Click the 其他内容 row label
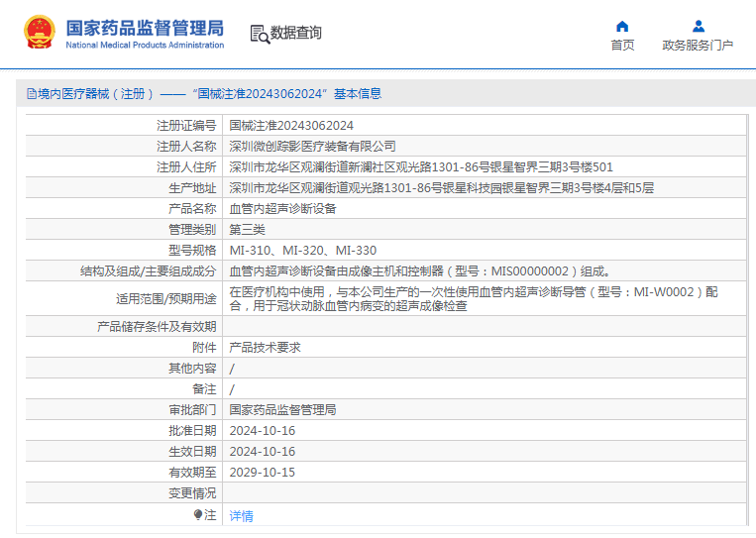The image size is (756, 538). click(192, 369)
